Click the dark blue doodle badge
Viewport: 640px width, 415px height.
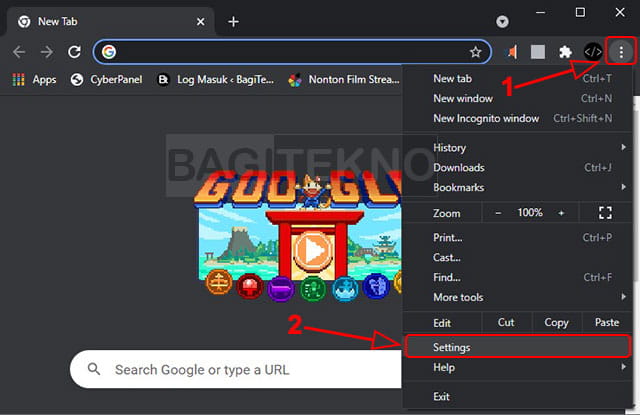click(376, 285)
